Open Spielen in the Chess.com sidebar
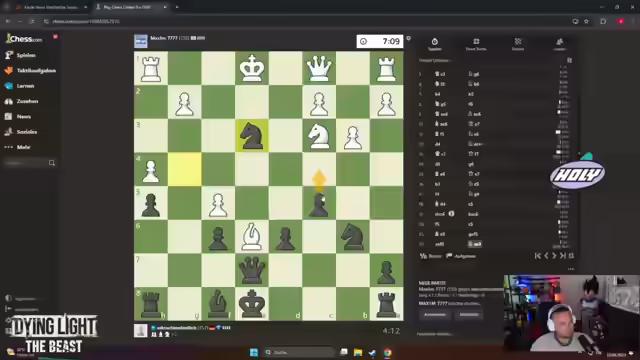 (x=20, y=55)
